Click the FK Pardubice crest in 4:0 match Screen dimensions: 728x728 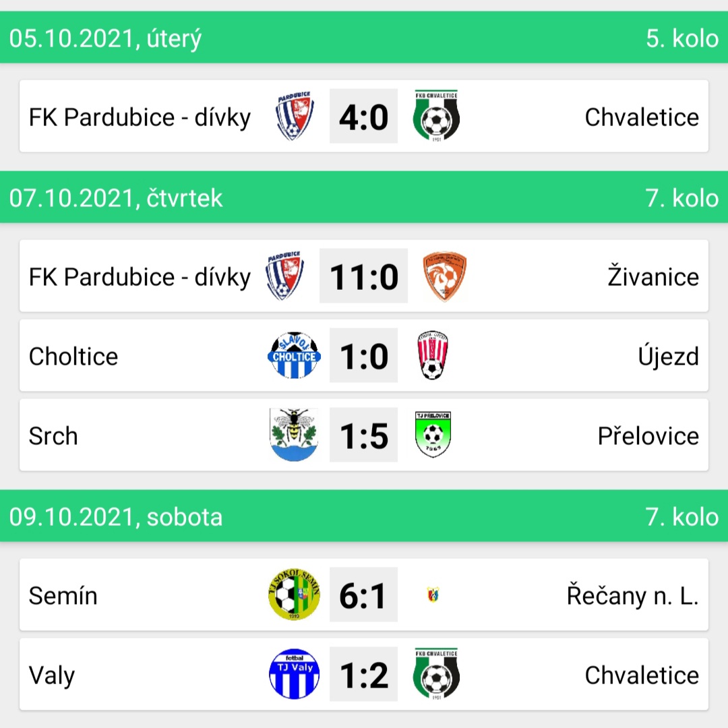[x=295, y=116]
